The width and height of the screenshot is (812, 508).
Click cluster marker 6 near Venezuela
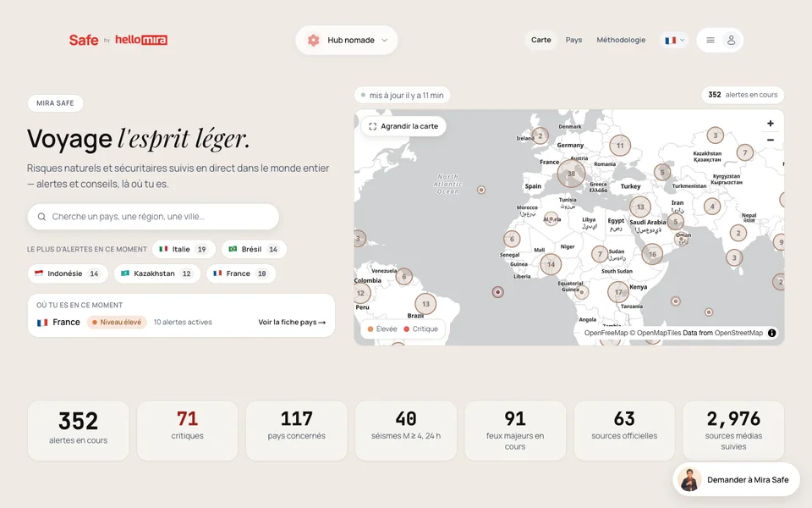pyautogui.click(x=404, y=276)
